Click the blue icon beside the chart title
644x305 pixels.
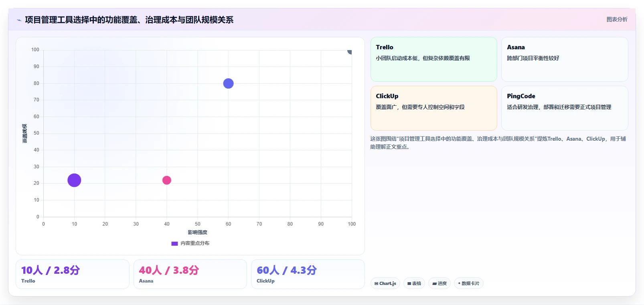point(19,20)
